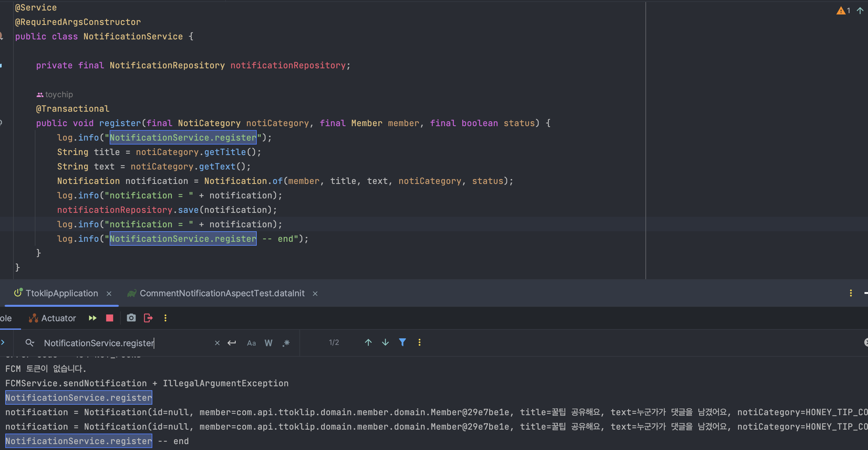This screenshot has width=868, height=450.
Task: Open more options in search bar
Action: tap(419, 343)
